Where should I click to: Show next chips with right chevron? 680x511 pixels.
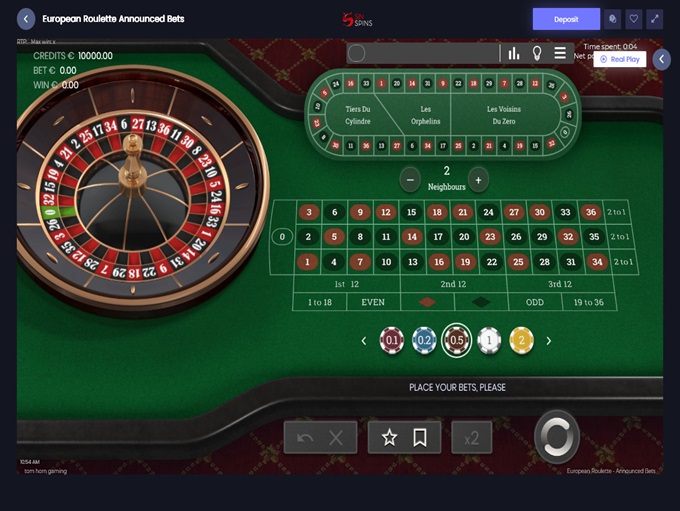click(549, 341)
